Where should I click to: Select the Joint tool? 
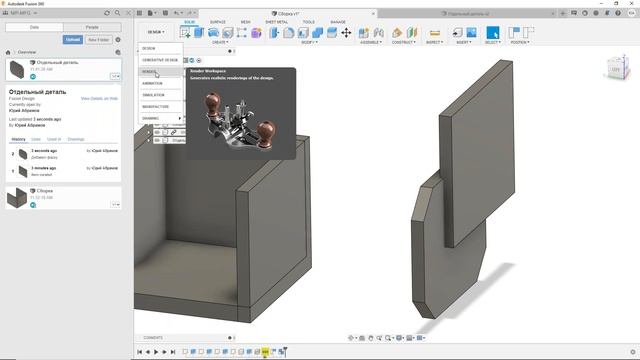378,33
